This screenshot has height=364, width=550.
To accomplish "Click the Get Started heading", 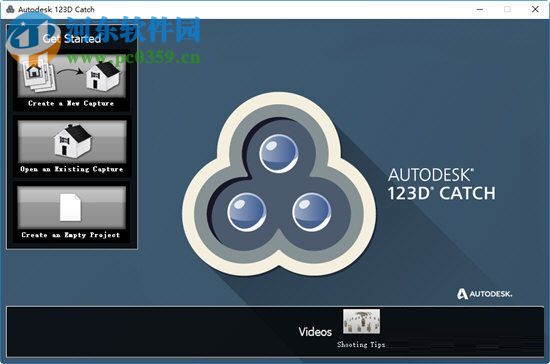I will point(72,39).
